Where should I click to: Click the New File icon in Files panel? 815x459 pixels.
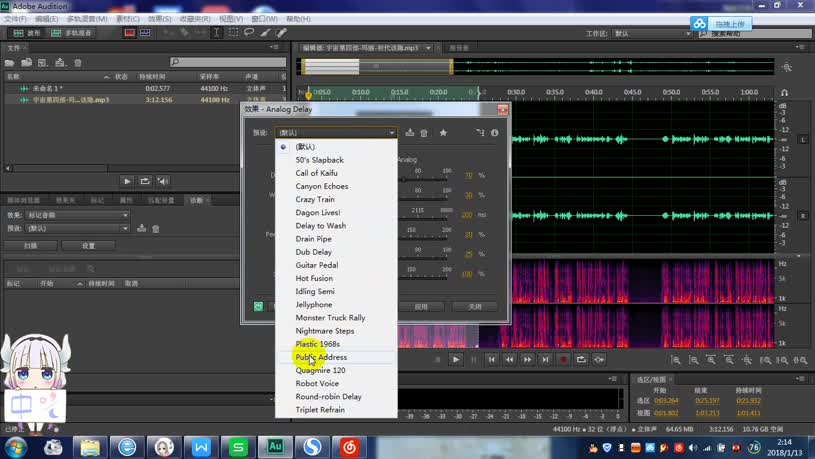point(43,62)
